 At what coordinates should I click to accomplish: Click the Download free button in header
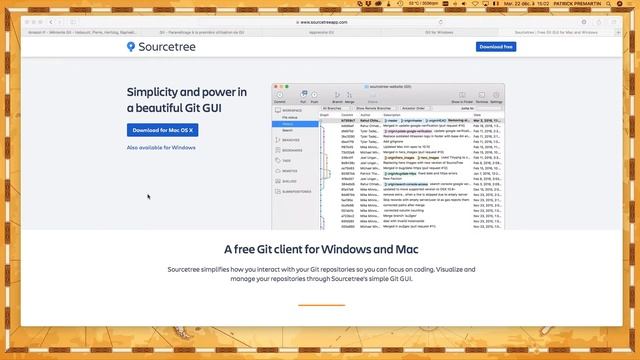pos(496,47)
